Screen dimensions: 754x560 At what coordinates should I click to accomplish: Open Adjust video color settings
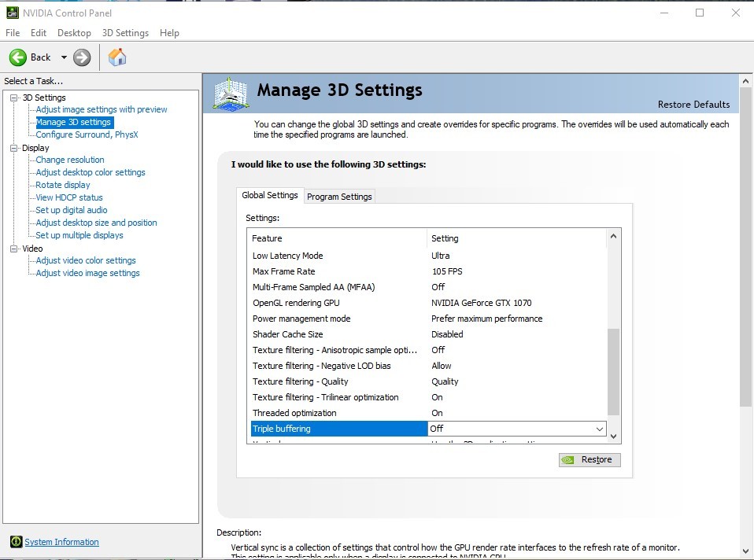86,260
